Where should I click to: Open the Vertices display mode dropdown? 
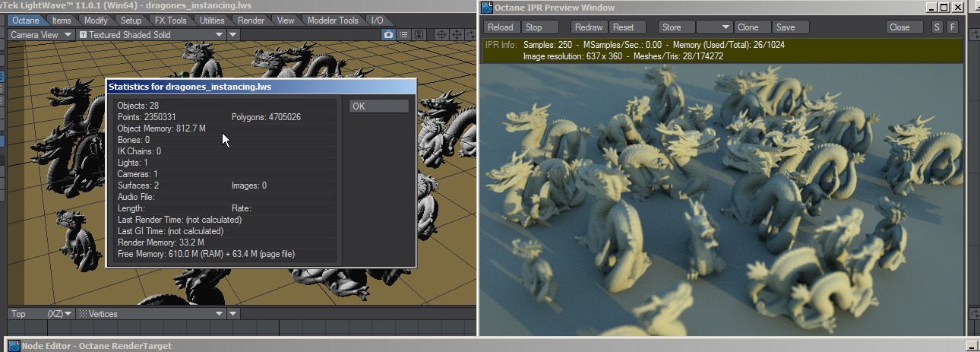(x=152, y=314)
